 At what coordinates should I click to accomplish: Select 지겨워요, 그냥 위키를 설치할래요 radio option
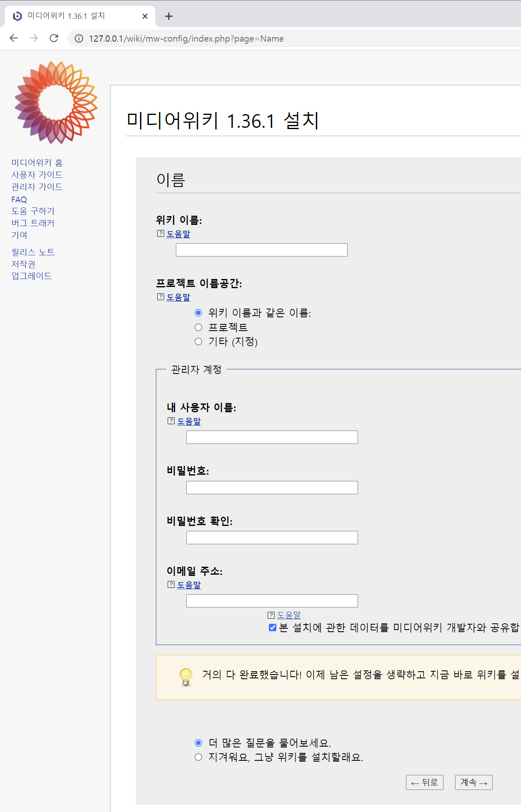point(198,757)
